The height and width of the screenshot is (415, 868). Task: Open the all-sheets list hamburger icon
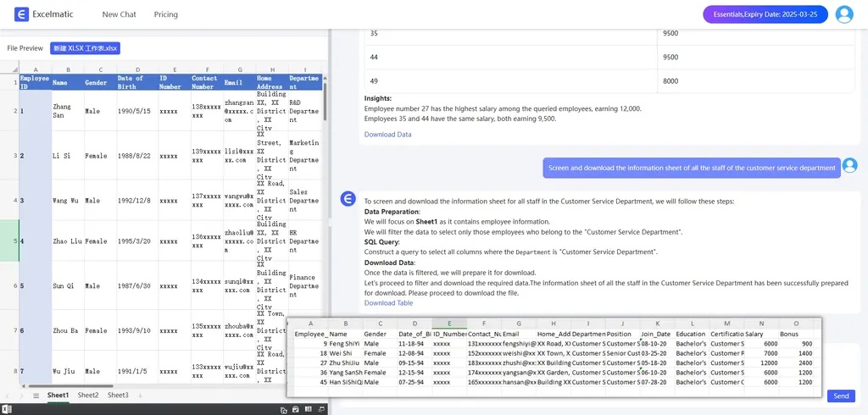[x=36, y=396]
